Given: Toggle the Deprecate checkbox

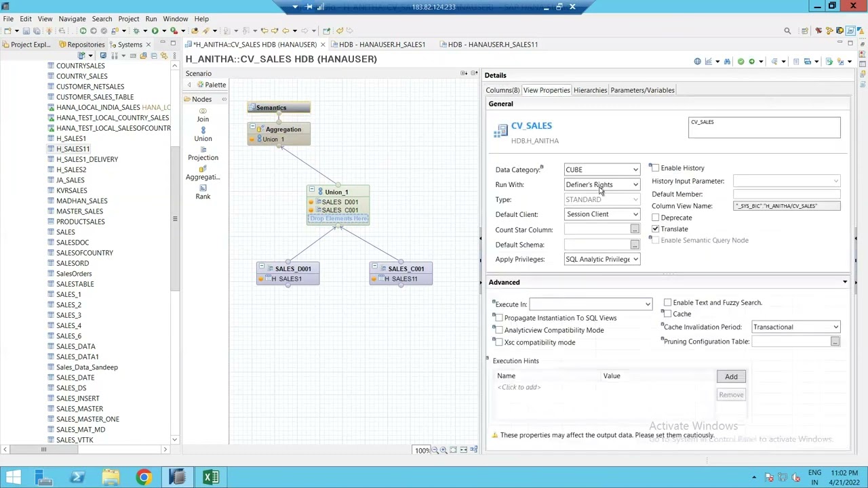Looking at the screenshot, I should (x=655, y=218).
